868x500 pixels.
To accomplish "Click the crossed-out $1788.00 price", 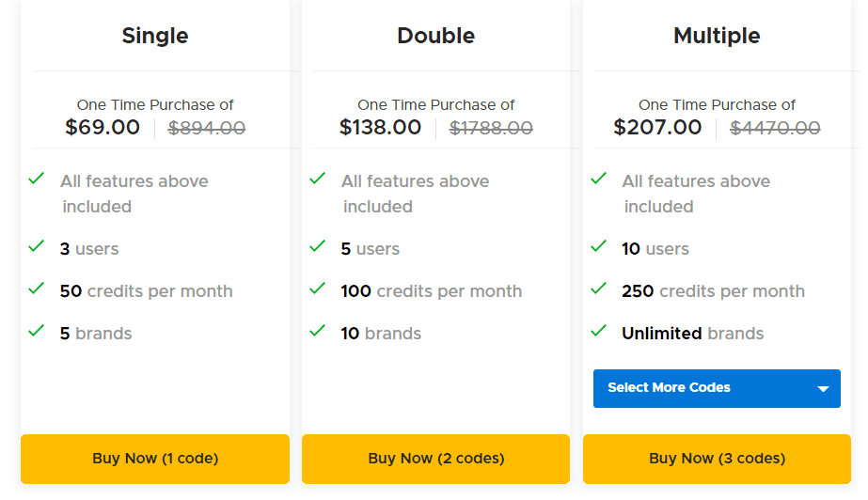I will click(491, 129).
